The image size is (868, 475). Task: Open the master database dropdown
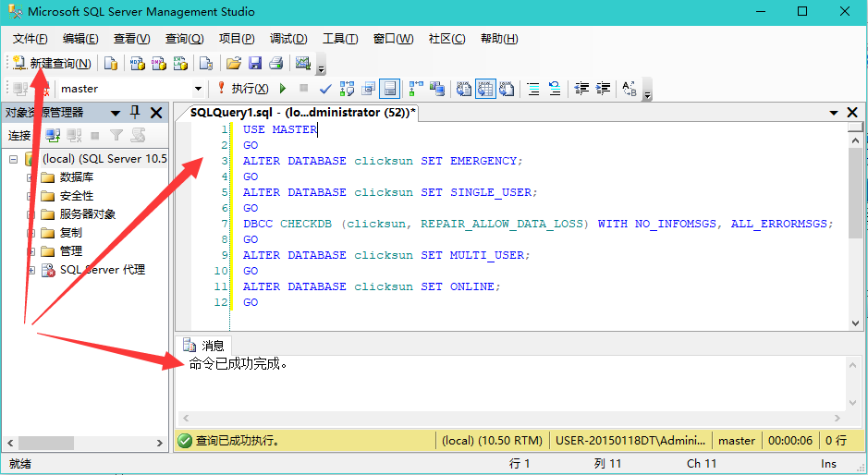[198, 89]
